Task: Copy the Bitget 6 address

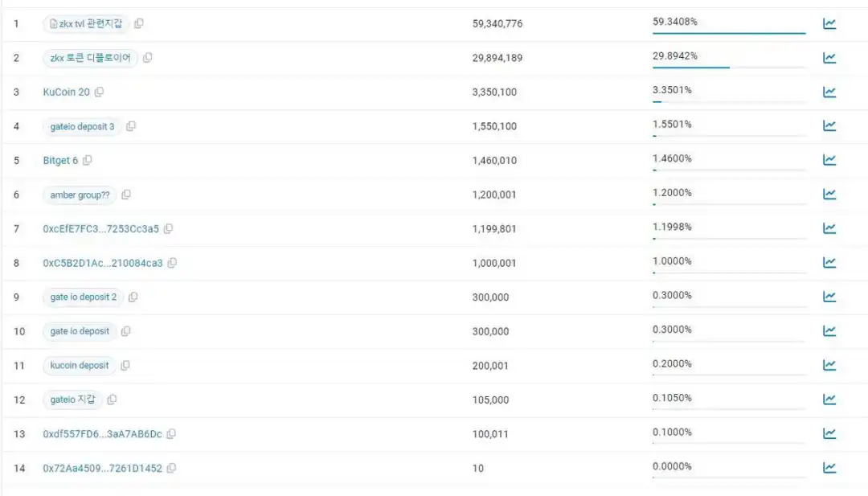Action: (88, 161)
